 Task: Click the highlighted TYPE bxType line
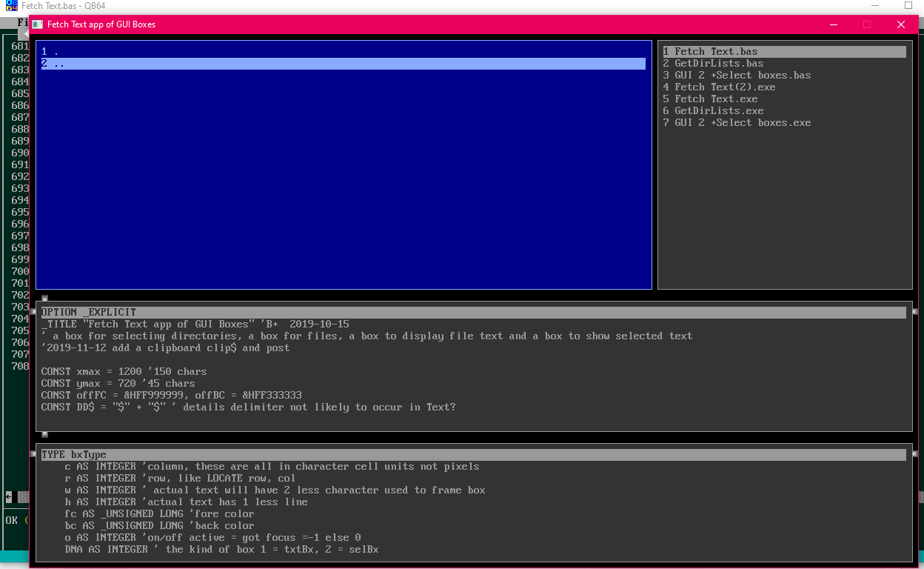[x=74, y=455]
